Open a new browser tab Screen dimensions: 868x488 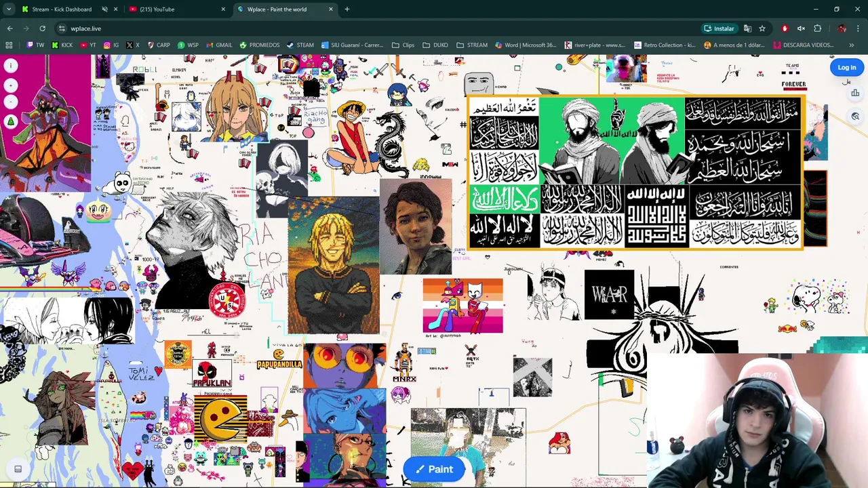347,9
